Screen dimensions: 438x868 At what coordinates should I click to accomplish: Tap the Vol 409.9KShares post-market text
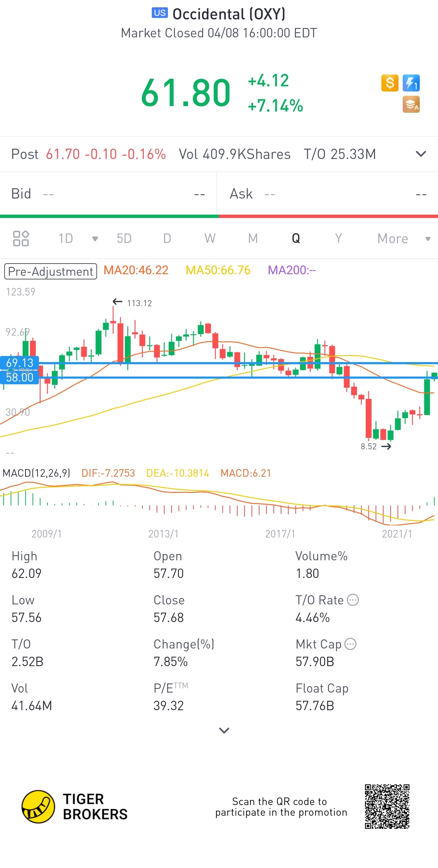[235, 154]
